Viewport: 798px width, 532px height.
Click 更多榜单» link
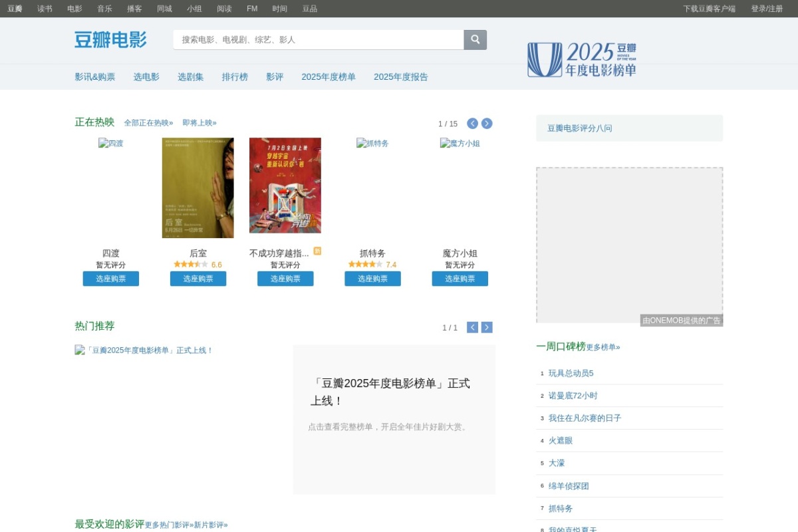tap(603, 347)
